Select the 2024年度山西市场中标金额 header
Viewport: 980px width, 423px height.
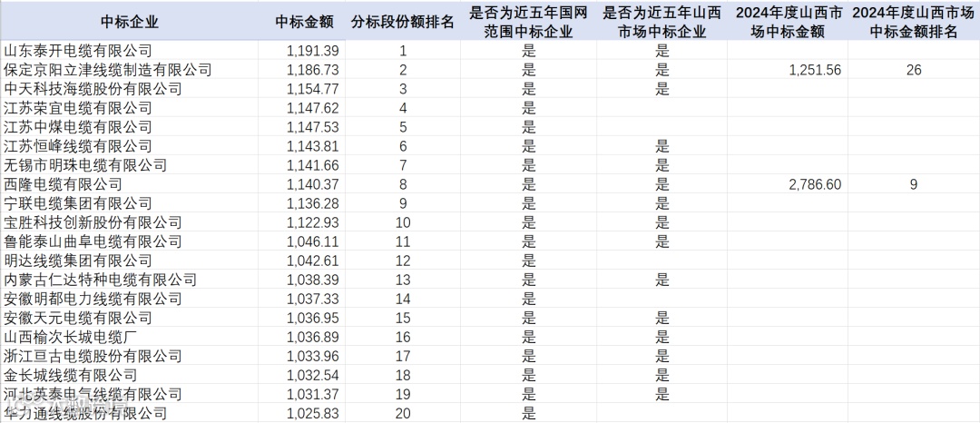click(x=788, y=22)
